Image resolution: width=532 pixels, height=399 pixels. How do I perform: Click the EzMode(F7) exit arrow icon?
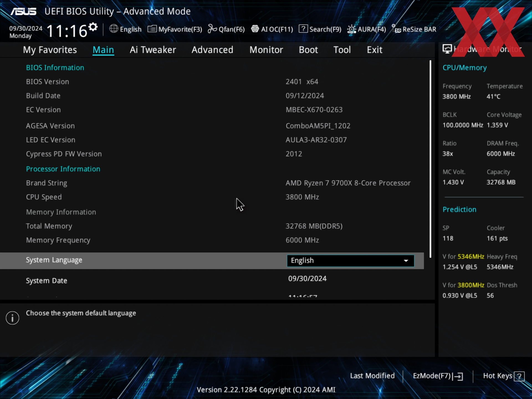[458, 376]
